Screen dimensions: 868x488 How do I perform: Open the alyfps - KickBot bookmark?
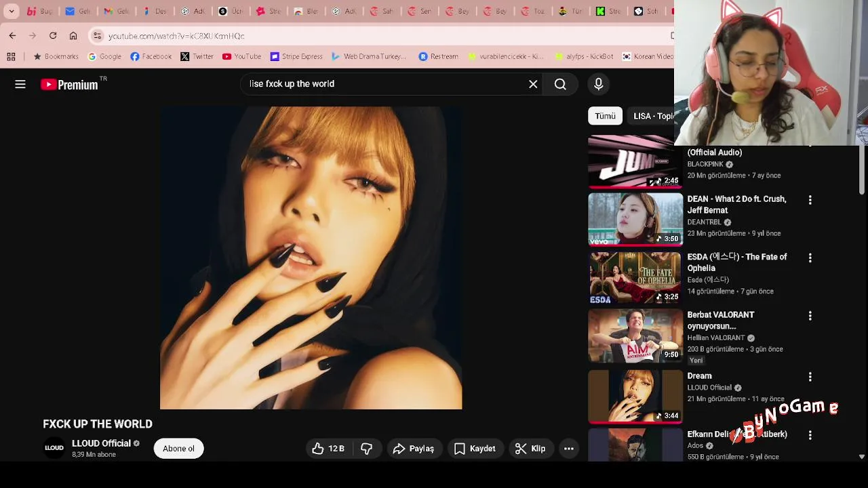click(x=584, y=56)
